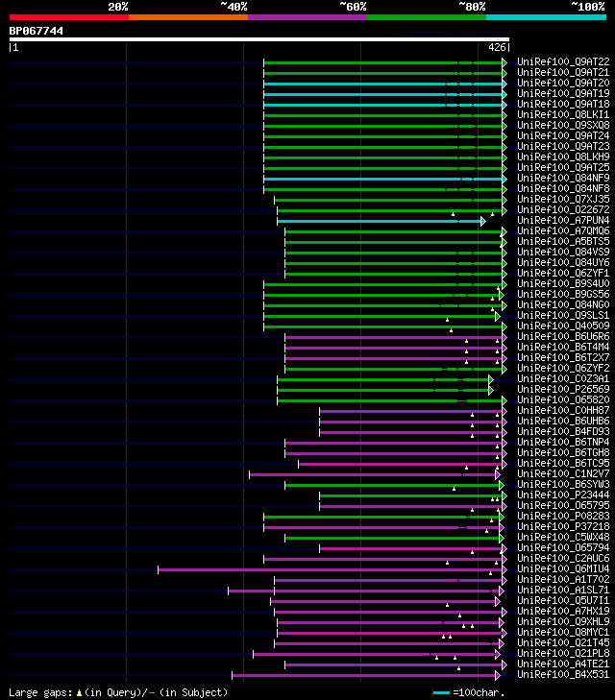Screen dimensions: 615x700
Task: Click the UniRef100_C2AUC6 label
Action: (563, 559)
